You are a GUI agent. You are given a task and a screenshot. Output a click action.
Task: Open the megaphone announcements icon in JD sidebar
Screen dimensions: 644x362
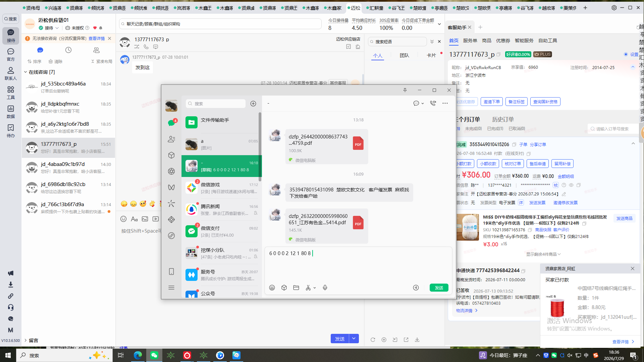[x=11, y=273]
